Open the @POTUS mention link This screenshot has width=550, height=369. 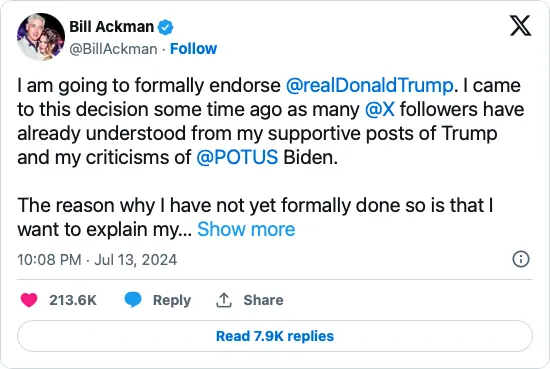[x=237, y=157]
